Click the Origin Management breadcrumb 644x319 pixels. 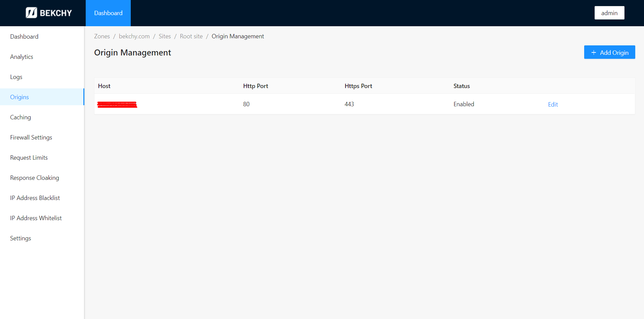[x=238, y=36]
